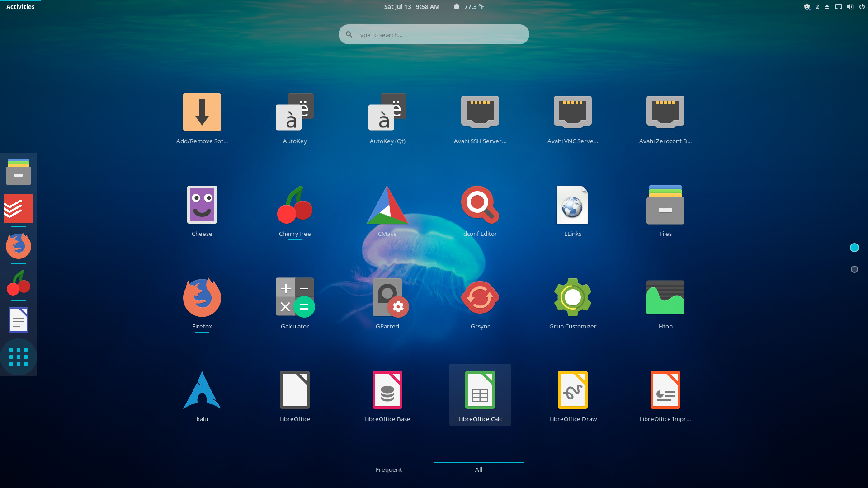This screenshot has width=868, height=488.
Task: Open the 77.3 °F weather indicator
Action: [x=469, y=7]
